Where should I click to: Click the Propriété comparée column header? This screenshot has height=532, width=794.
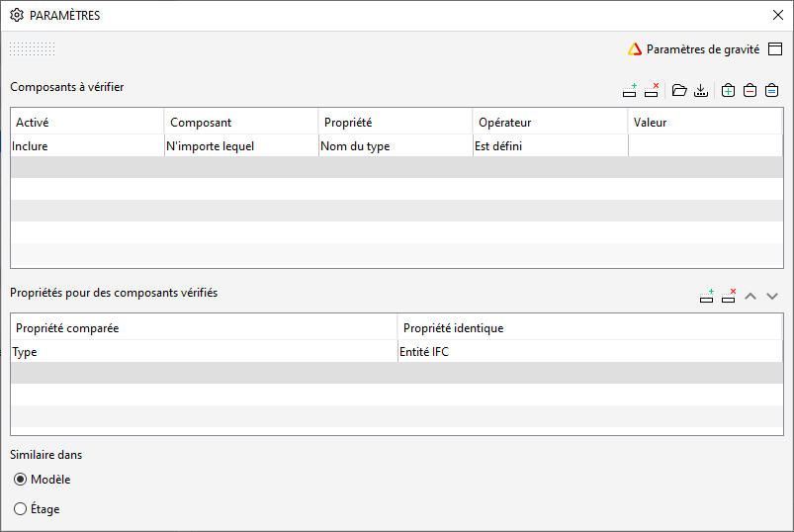[204, 327]
